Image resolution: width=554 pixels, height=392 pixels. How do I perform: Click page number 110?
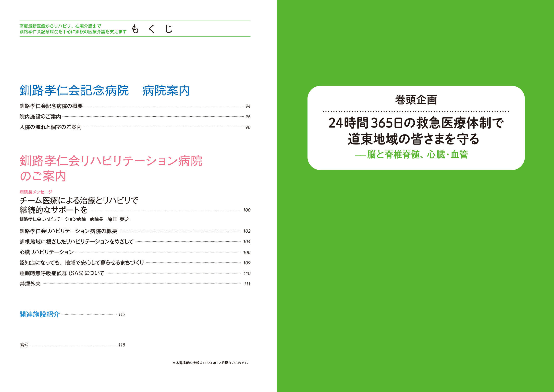(x=247, y=273)
